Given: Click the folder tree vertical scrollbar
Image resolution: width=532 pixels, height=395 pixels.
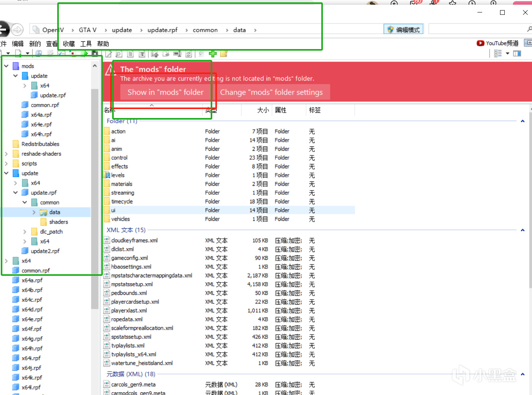Looking at the screenshot, I should [95, 199].
